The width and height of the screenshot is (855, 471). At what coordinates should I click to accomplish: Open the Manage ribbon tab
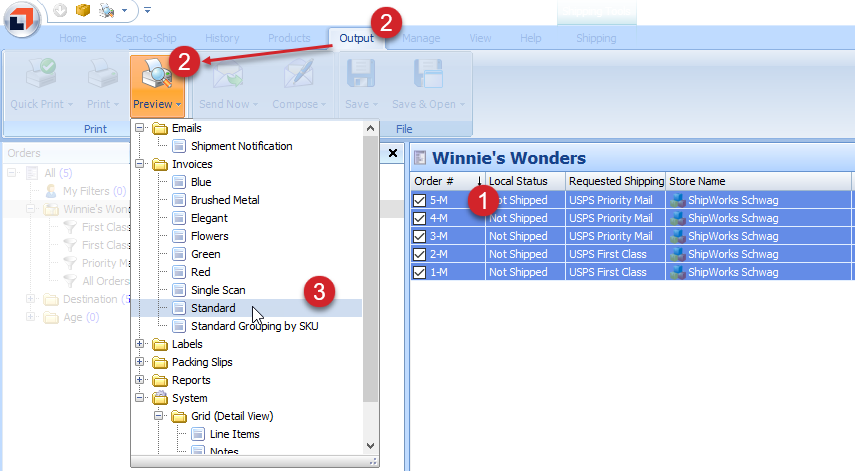(421, 38)
